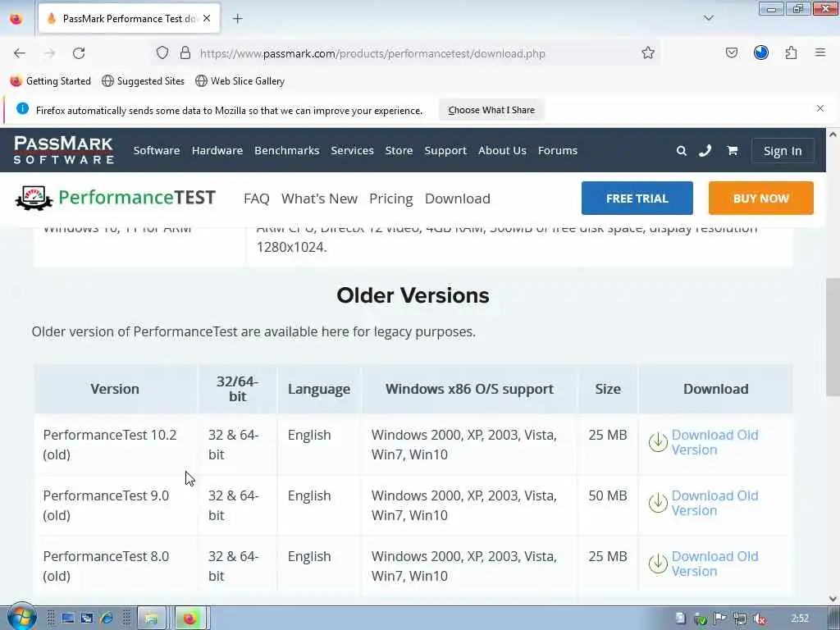The width and height of the screenshot is (840, 630).
Task: Click the Sign In button
Action: tap(783, 151)
